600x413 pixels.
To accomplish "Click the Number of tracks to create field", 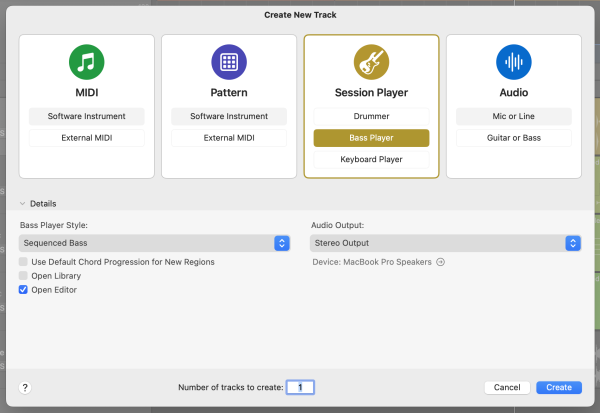I will pos(300,387).
